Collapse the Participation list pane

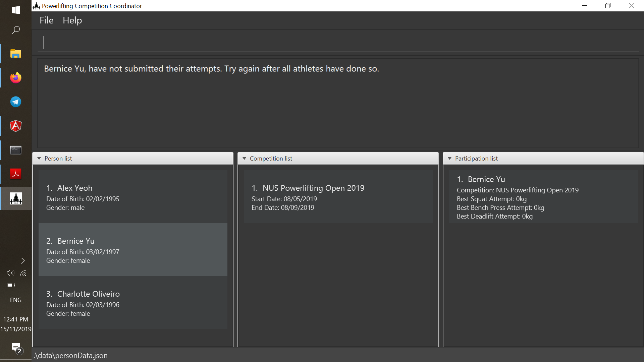pyautogui.click(x=450, y=159)
